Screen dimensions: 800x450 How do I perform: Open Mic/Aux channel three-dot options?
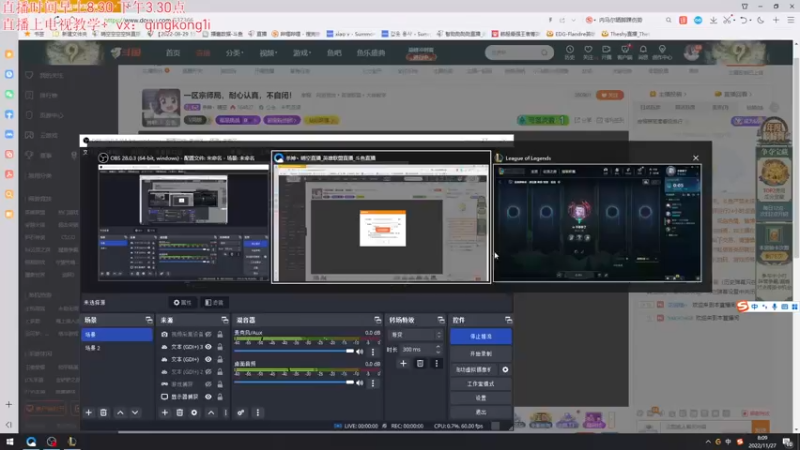(373, 352)
